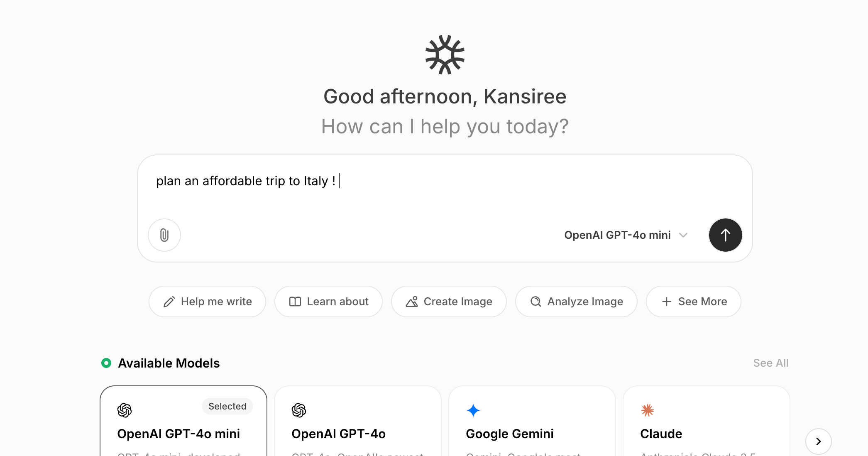Click the Claude starburst icon
The width and height of the screenshot is (868, 456).
click(x=648, y=410)
